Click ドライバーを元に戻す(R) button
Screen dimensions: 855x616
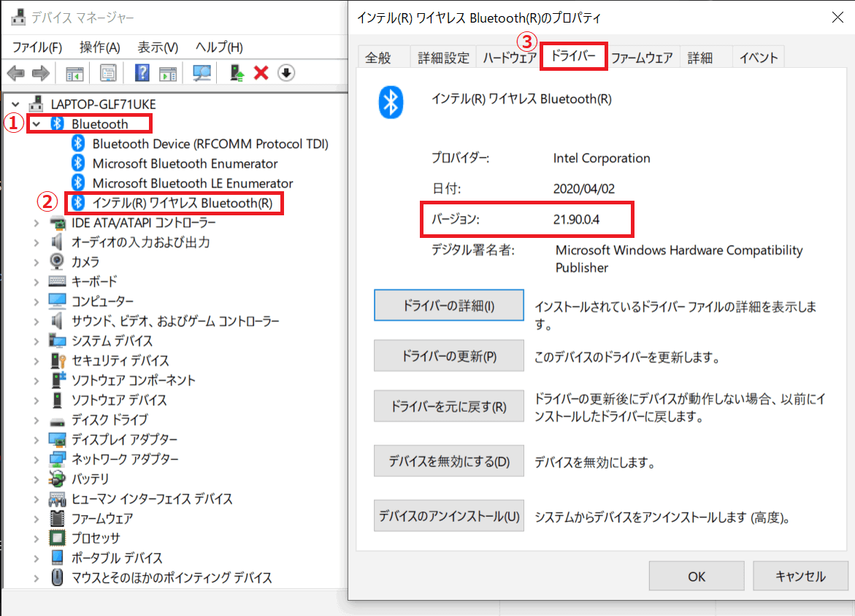449,406
